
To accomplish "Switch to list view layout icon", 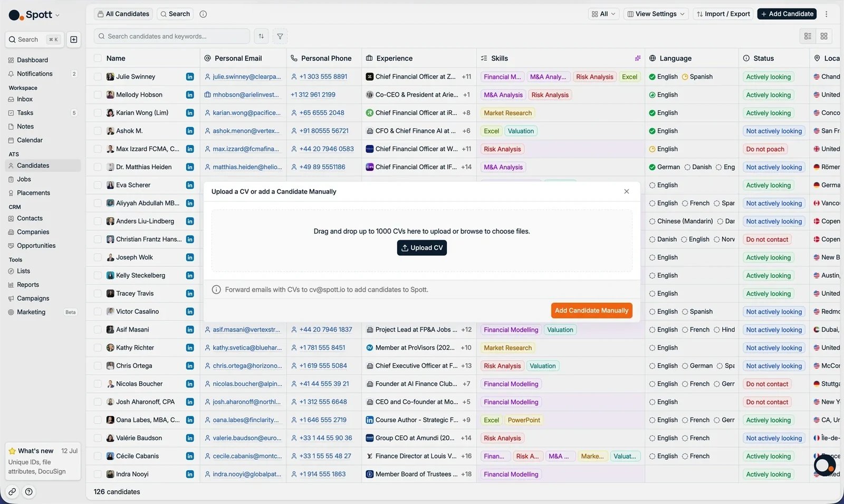I will tap(808, 36).
